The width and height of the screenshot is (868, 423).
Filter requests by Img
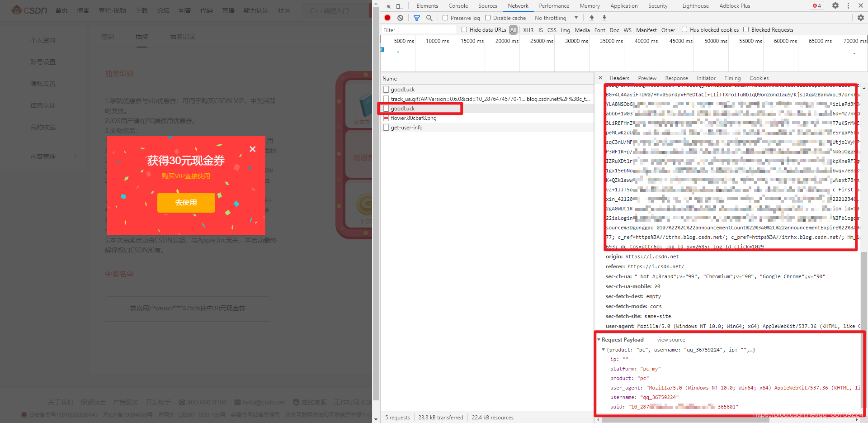pyautogui.click(x=565, y=30)
